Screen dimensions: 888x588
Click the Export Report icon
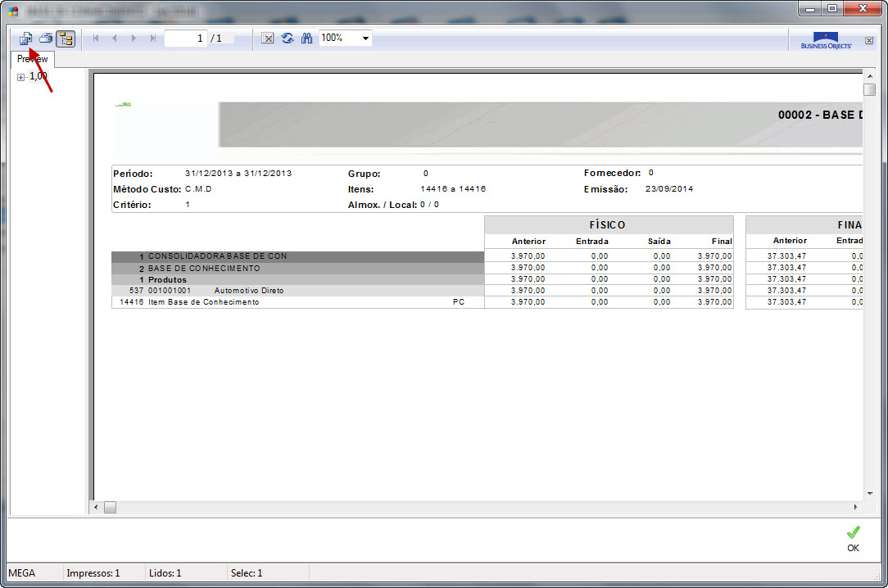tap(25, 38)
